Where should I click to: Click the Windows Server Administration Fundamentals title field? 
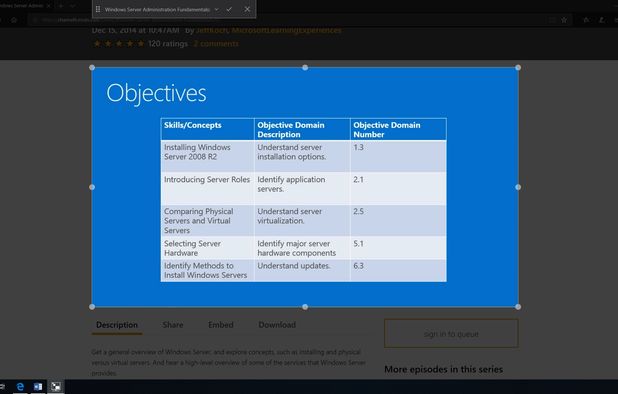157,9
